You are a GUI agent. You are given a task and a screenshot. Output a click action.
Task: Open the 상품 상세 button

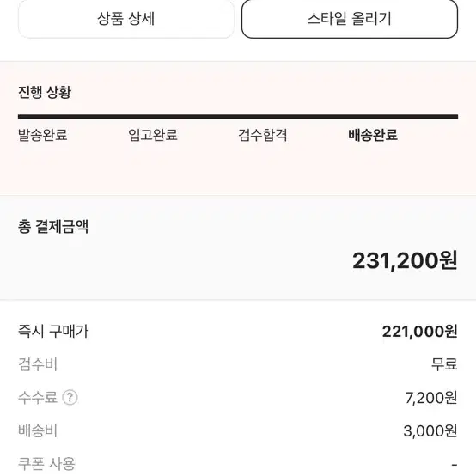126,19
